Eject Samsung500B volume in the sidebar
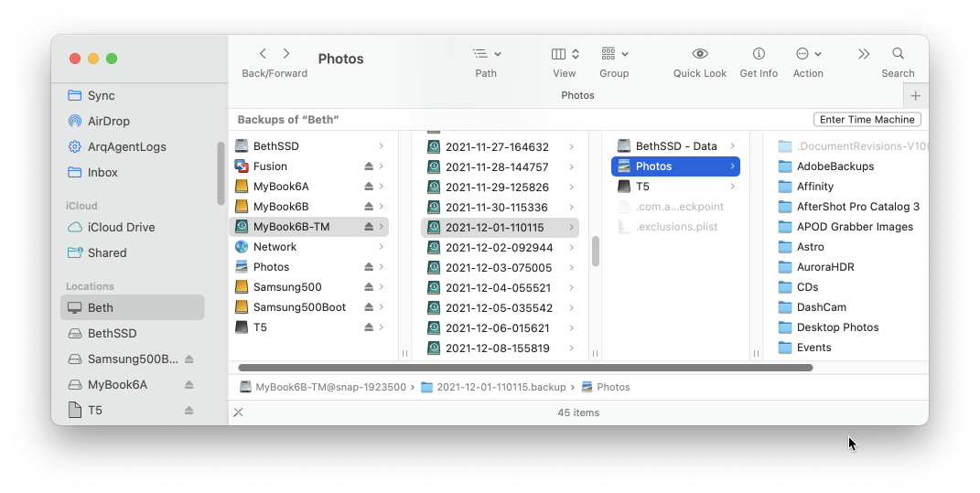980x493 pixels. (189, 359)
